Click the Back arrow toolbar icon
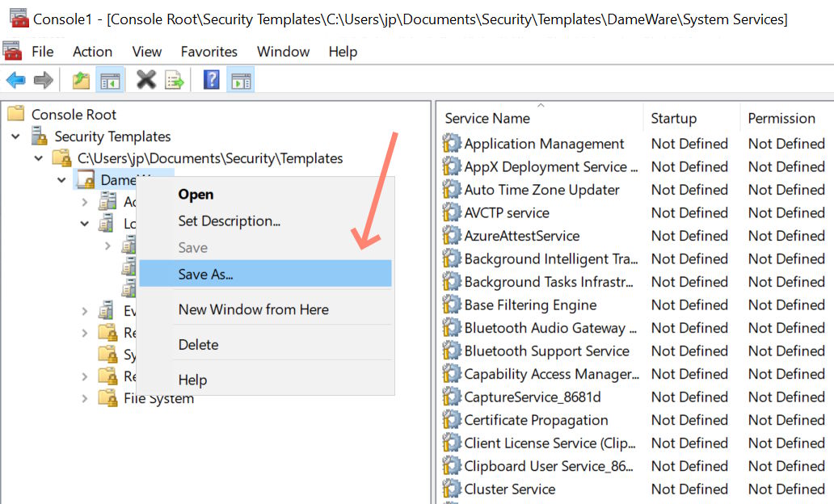This screenshot has width=834, height=504. click(15, 80)
